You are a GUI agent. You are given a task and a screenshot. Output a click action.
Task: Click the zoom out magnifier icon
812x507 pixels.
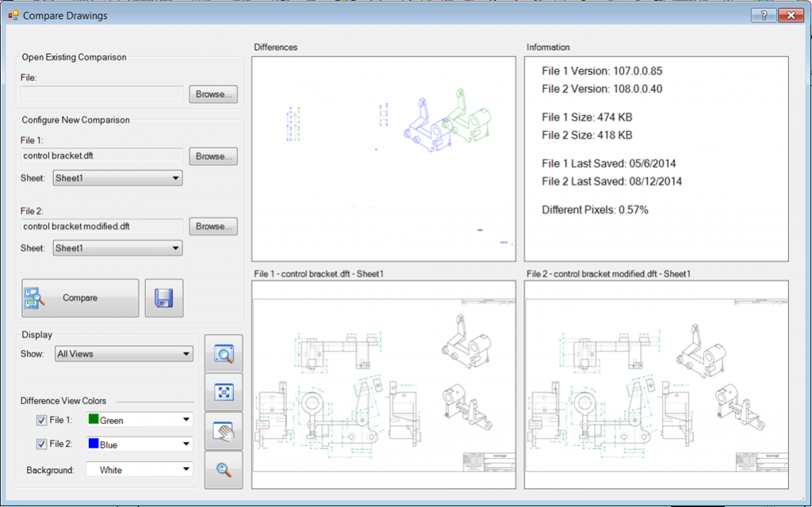click(x=224, y=470)
